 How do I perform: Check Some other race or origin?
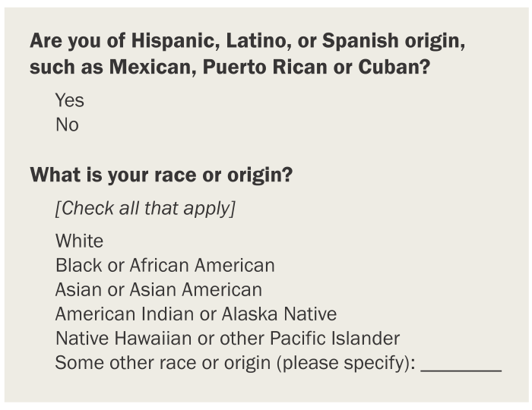point(234,363)
